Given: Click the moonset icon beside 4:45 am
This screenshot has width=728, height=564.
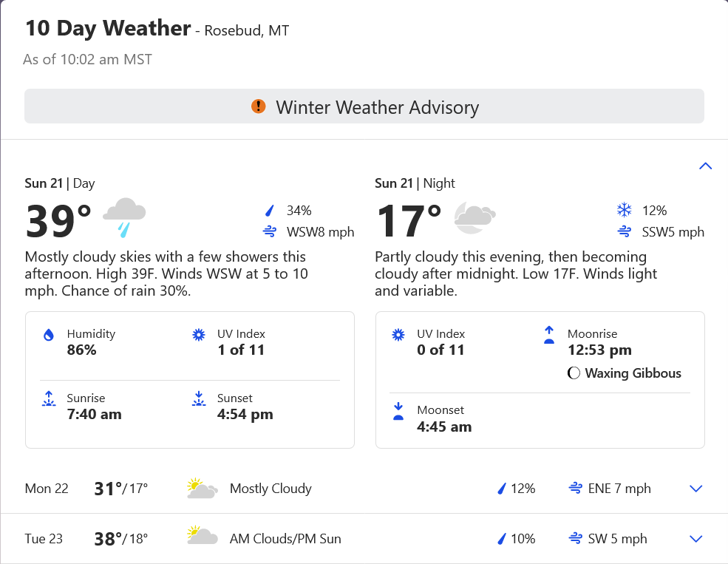Looking at the screenshot, I should point(398,411).
